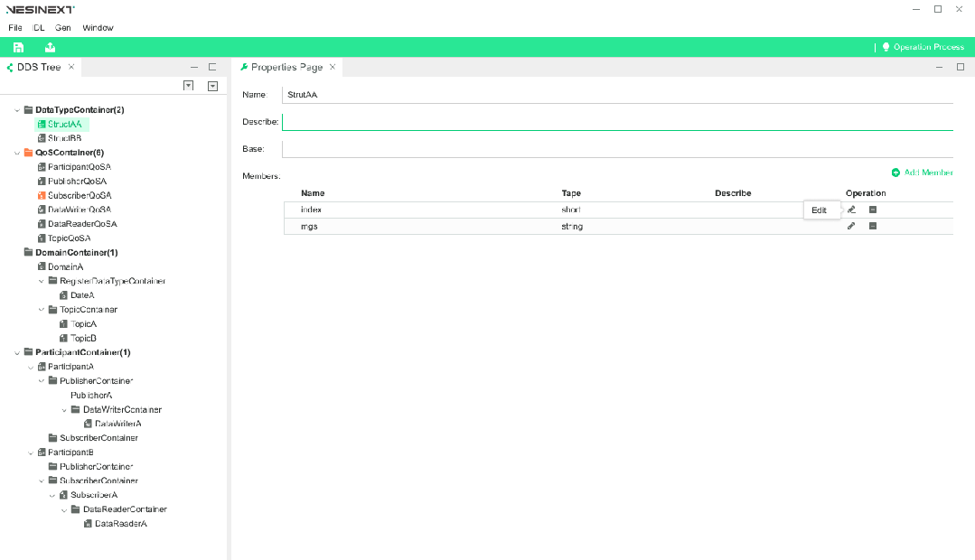Collapse the DataTypeContainer tree node
975x560 pixels.
[17, 110]
